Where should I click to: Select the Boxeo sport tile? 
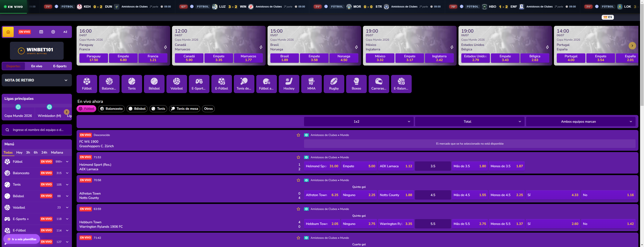pyautogui.click(x=356, y=84)
